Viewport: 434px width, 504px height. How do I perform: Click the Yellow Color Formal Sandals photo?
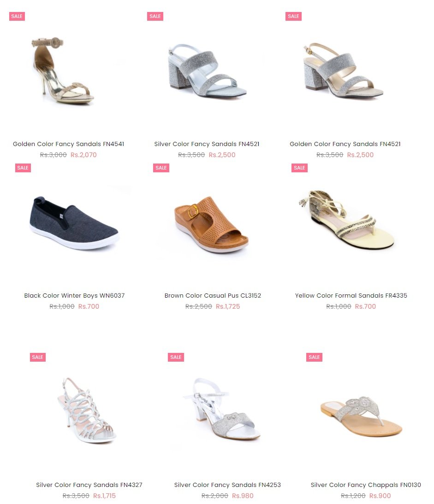coord(347,219)
